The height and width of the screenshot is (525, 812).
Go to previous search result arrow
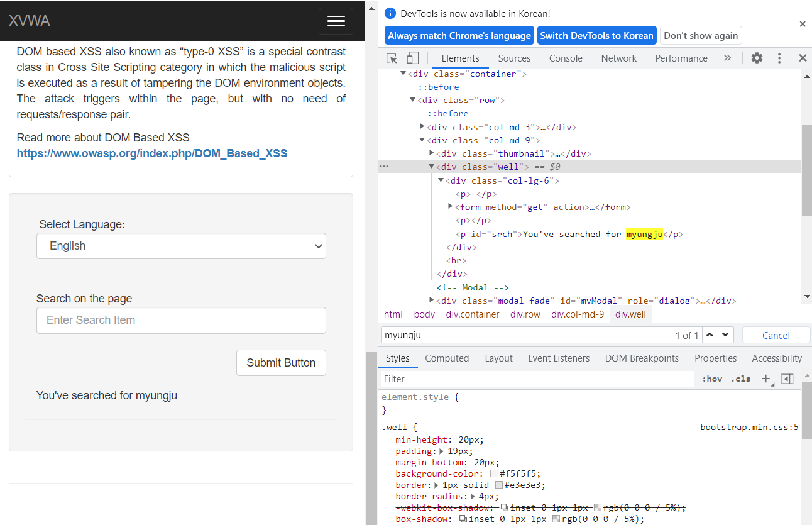[x=710, y=335]
